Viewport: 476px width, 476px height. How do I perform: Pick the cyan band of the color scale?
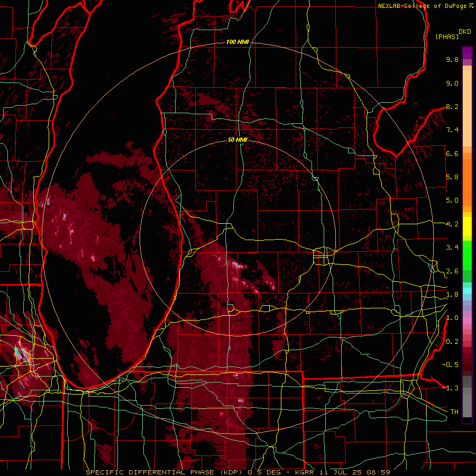[467, 291]
